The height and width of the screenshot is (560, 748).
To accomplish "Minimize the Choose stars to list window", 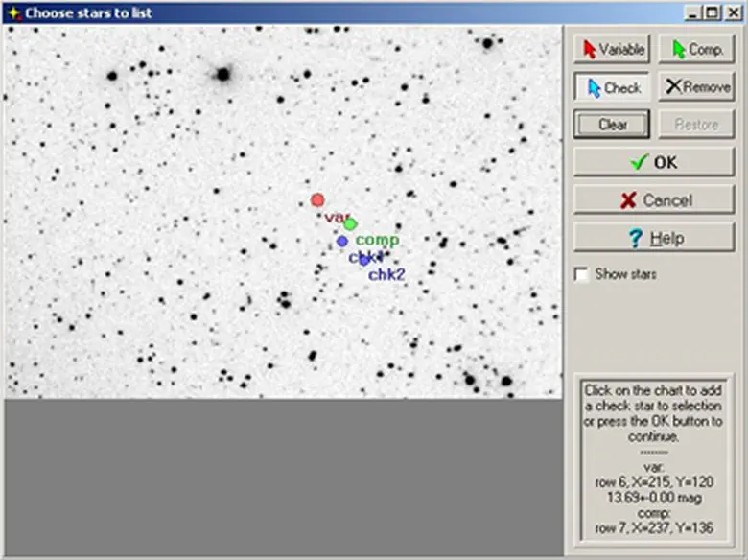I will [x=693, y=12].
